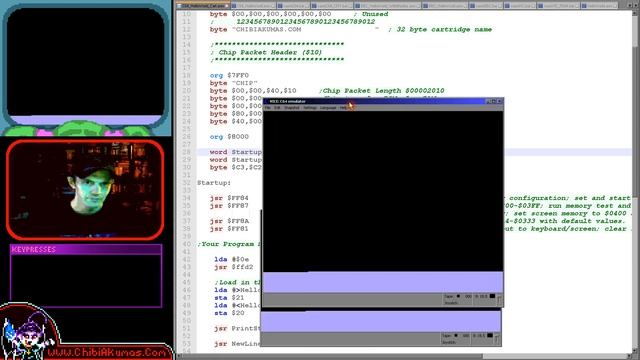
Task: Click the www.ChibiAkumas.Com banner
Action: (107, 352)
